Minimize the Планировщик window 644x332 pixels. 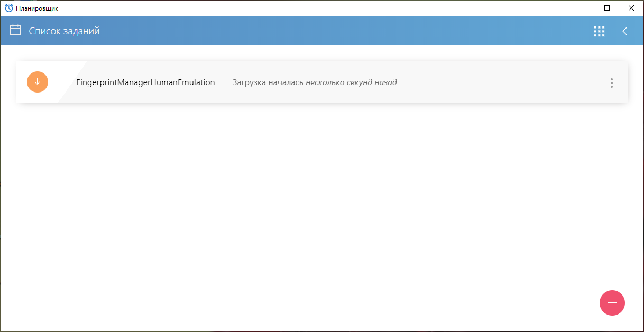[x=584, y=8]
